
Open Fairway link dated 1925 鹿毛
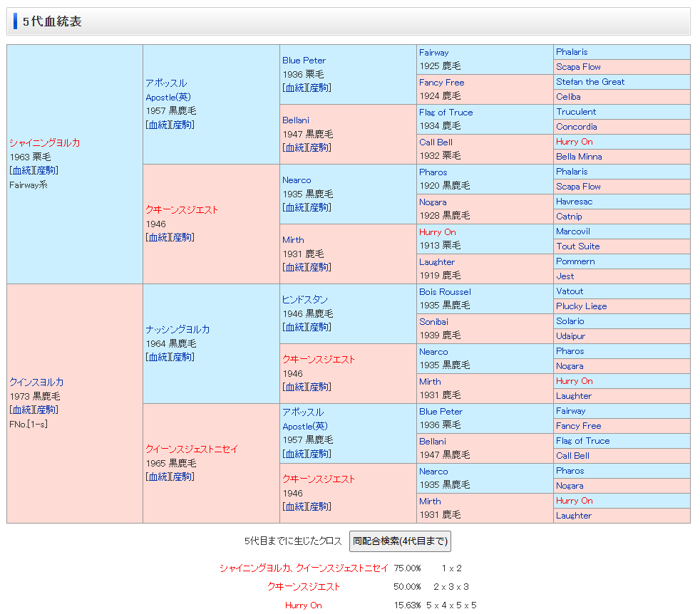[x=434, y=53]
